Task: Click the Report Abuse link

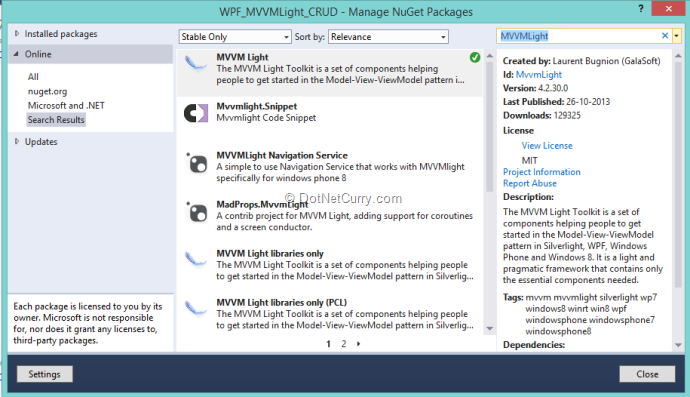Action: tap(530, 183)
